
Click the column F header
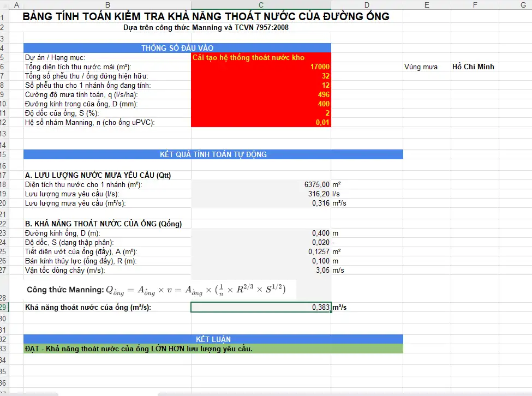(474, 5)
